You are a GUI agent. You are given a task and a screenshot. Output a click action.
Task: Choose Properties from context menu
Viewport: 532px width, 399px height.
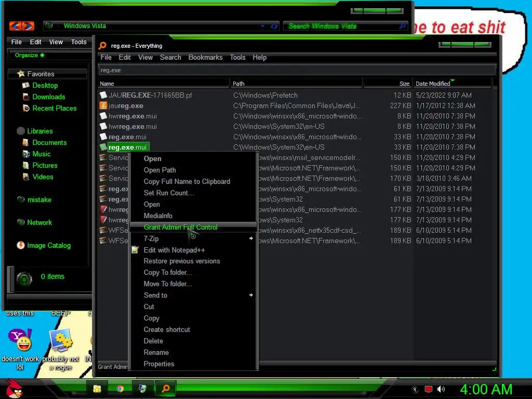coord(159,364)
